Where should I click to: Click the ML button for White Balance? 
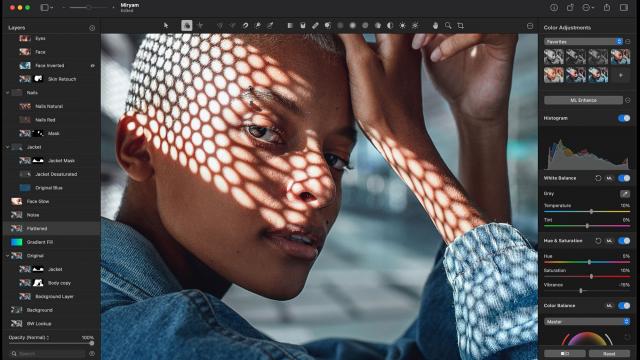coord(609,178)
